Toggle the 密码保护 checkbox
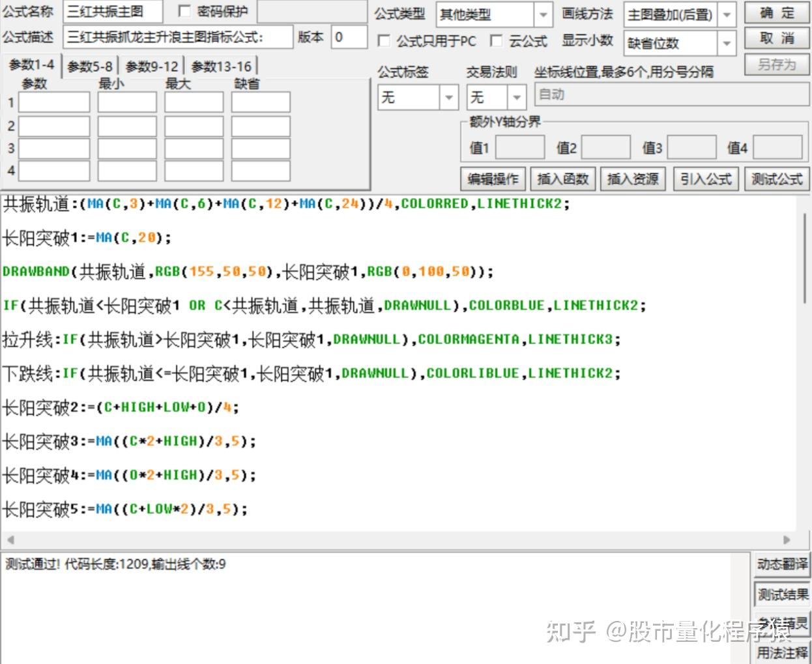The height and width of the screenshot is (664, 812). (x=184, y=11)
